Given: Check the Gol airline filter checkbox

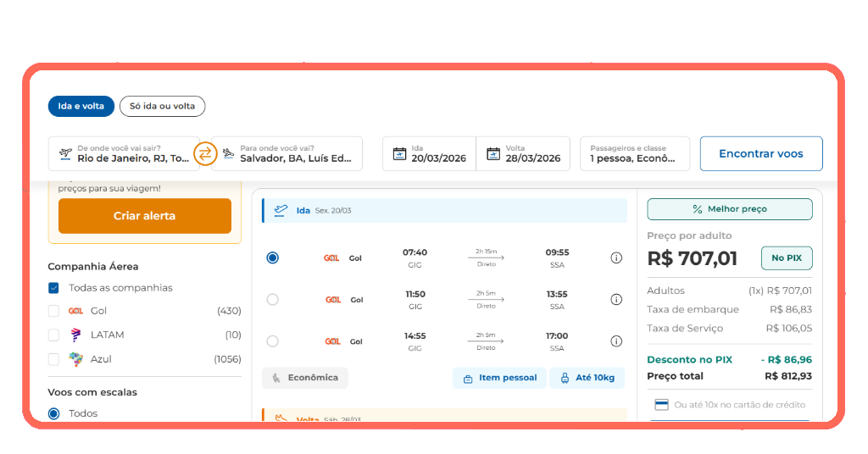Looking at the screenshot, I should (53, 311).
